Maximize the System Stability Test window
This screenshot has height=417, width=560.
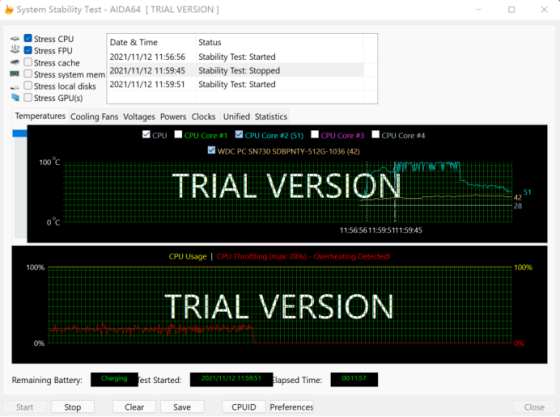coord(511,10)
